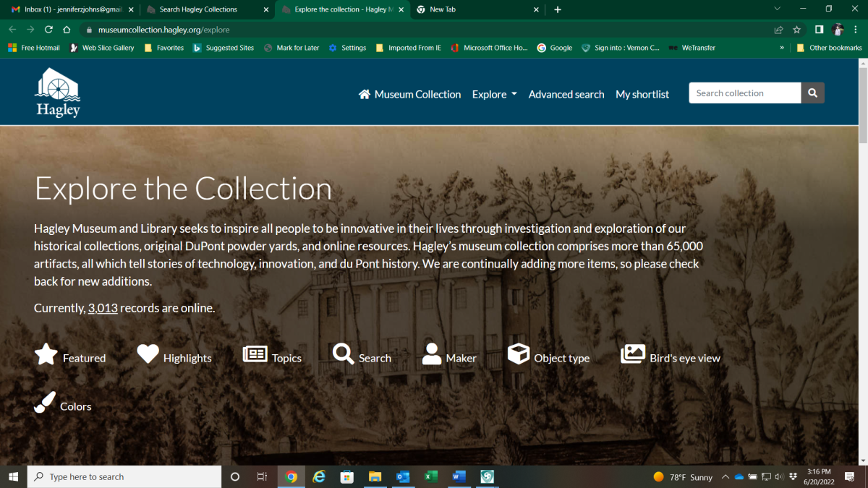Open Imported From IE bookmark folder

point(409,48)
